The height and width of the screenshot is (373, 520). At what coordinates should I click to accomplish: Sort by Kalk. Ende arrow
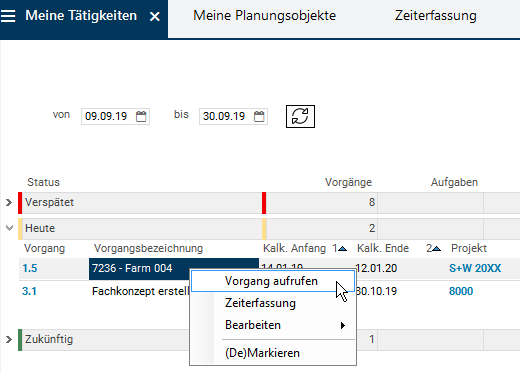[436, 249]
